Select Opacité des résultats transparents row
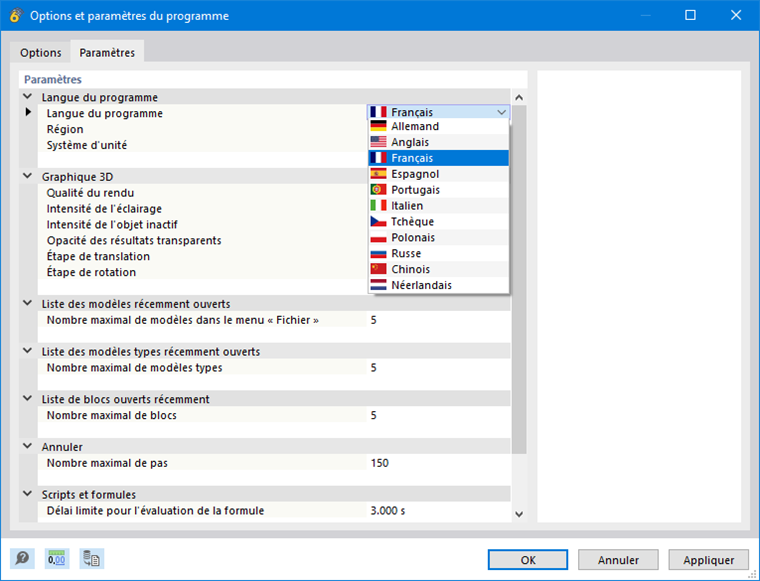 pos(202,240)
